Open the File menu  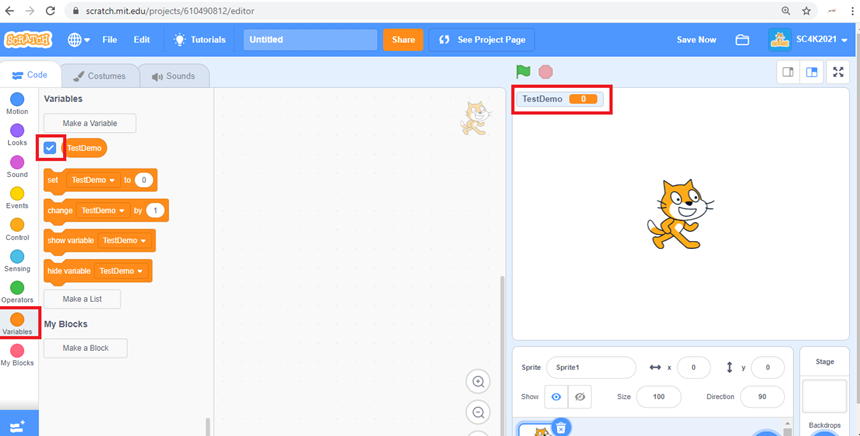pyautogui.click(x=110, y=39)
